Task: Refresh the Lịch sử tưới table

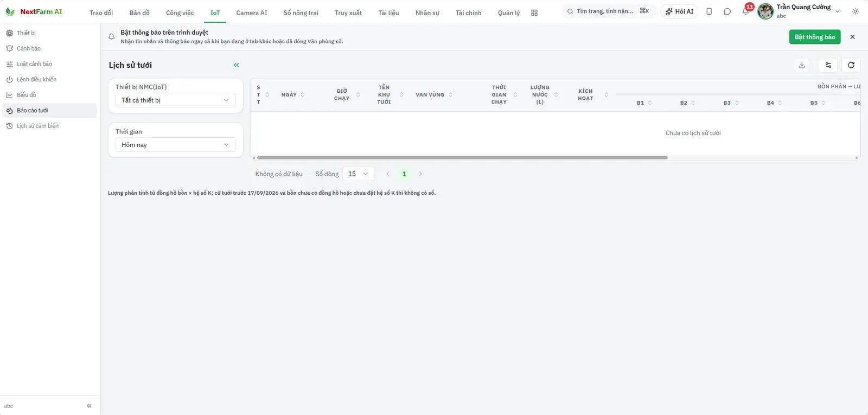Action: [851, 65]
